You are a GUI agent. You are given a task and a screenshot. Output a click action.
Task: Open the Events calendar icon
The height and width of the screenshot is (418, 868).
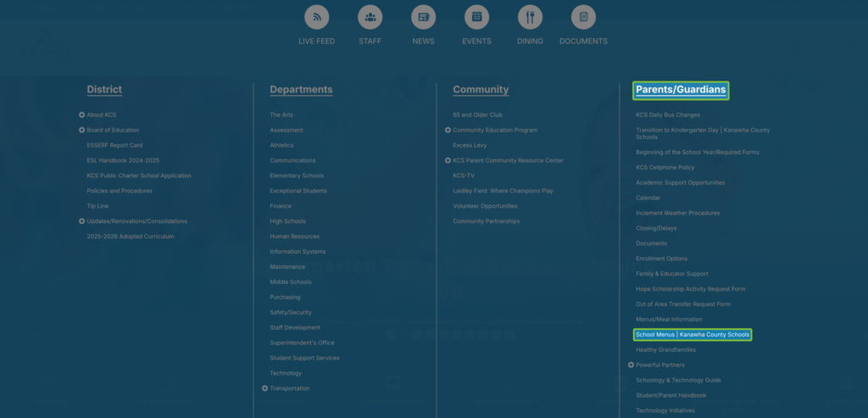pos(476,17)
